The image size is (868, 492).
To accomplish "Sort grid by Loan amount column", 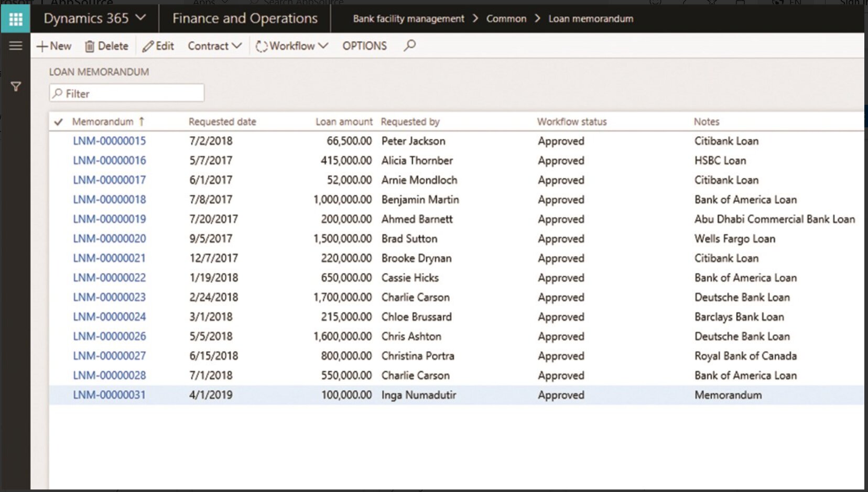I will pyautogui.click(x=344, y=122).
